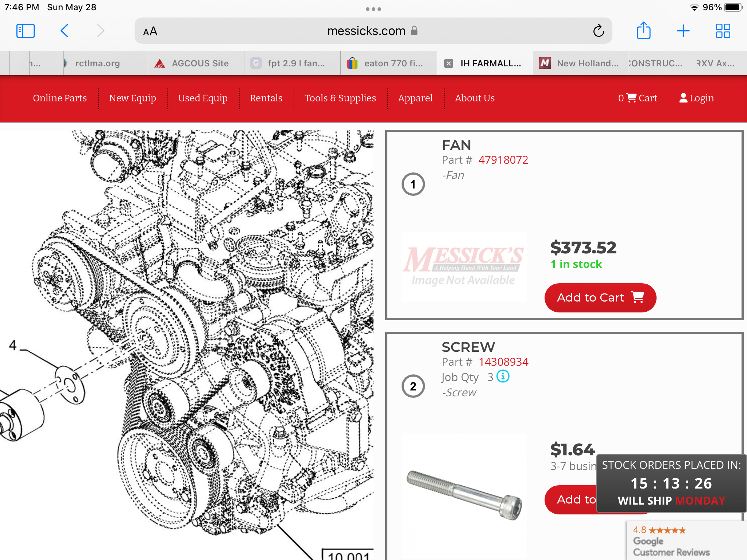The height and width of the screenshot is (560, 747).
Task: Open the Used Equip menu
Action: (203, 98)
